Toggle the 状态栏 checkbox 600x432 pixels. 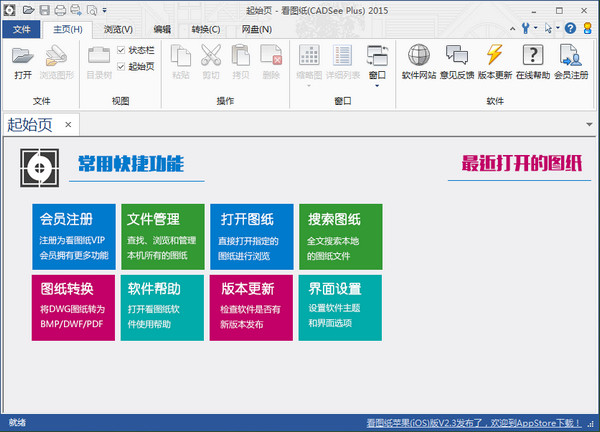pos(122,50)
